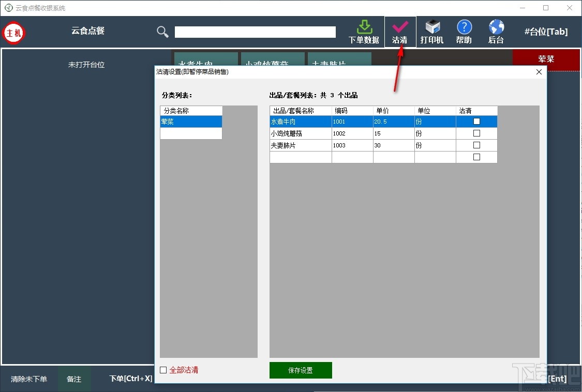The height and width of the screenshot is (392, 582).
Task: Click price cell 15
Action: [x=394, y=133]
